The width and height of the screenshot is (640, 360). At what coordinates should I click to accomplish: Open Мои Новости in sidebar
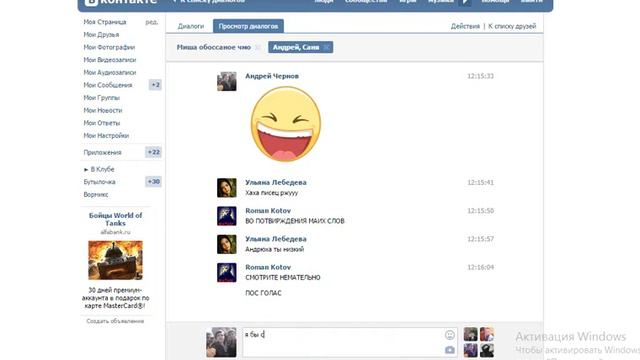pos(103,111)
